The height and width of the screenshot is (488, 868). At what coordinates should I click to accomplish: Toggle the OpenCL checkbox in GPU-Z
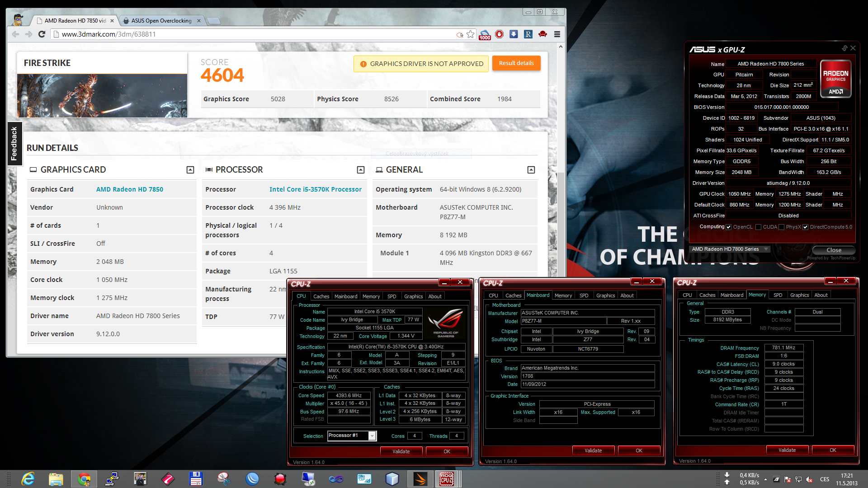[x=728, y=227]
